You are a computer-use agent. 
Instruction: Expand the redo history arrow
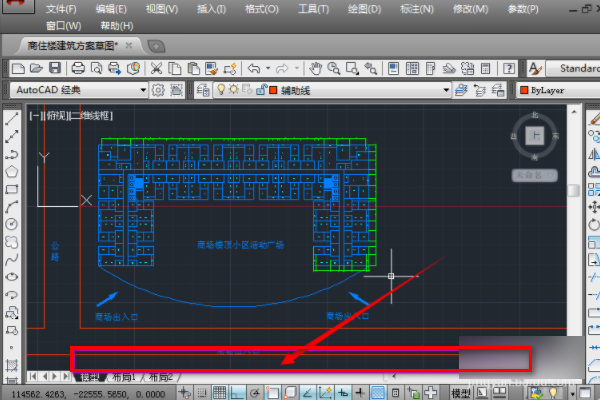(297, 69)
